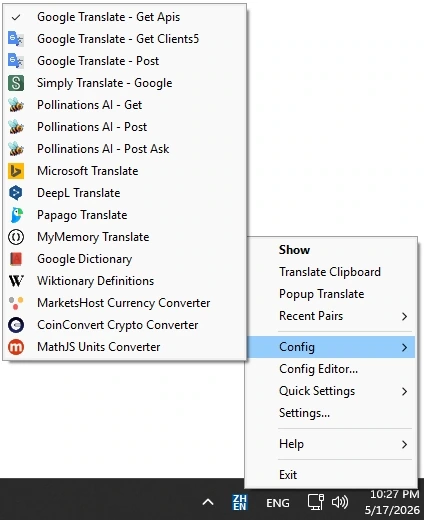Select Google Translate - Get Clients5 config

(125, 39)
